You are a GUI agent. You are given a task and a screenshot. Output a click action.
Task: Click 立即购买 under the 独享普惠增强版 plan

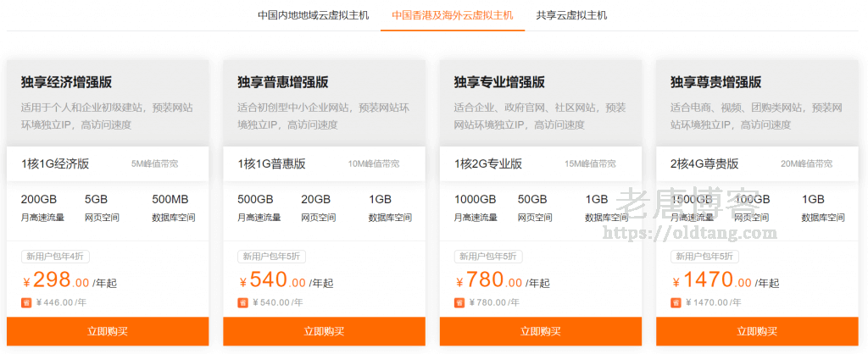324,331
